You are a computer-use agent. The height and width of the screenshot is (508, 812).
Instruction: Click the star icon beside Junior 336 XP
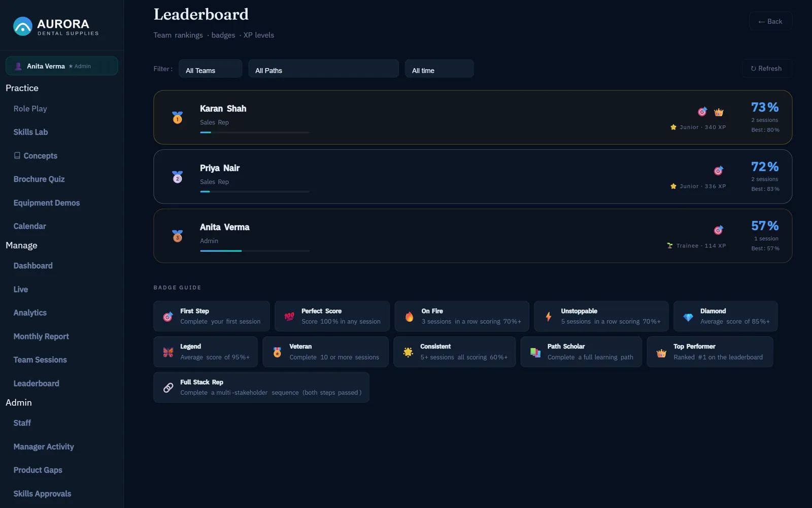click(x=673, y=186)
